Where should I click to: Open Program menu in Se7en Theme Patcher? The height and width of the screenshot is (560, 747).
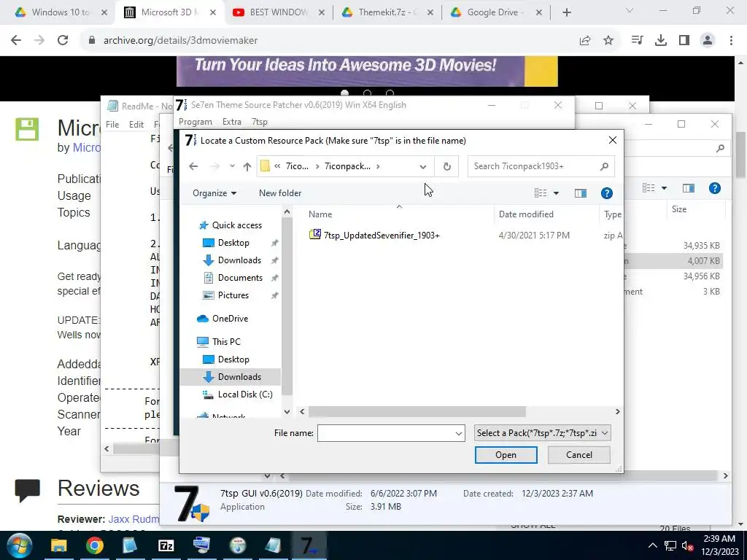click(196, 122)
